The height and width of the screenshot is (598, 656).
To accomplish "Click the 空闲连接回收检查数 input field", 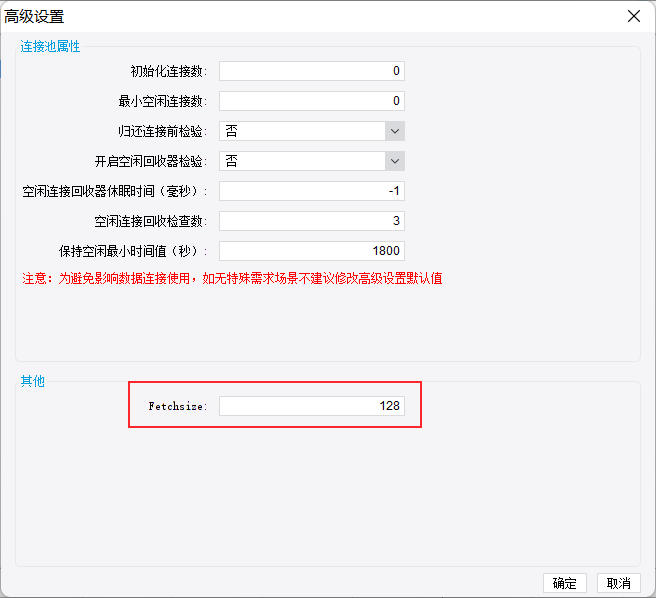I will point(312,221).
